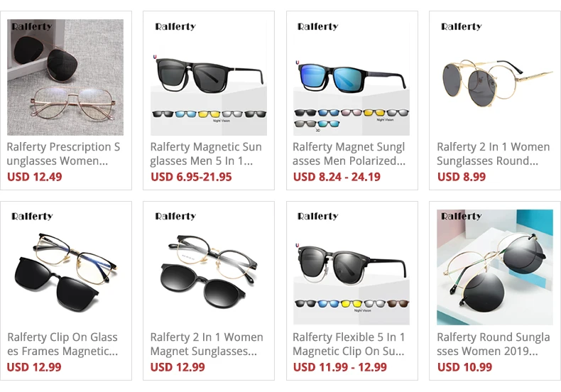Click the Ralferty Clip On Glasses Frames Magnetic title
The width and height of the screenshot is (561, 392).
point(62,344)
